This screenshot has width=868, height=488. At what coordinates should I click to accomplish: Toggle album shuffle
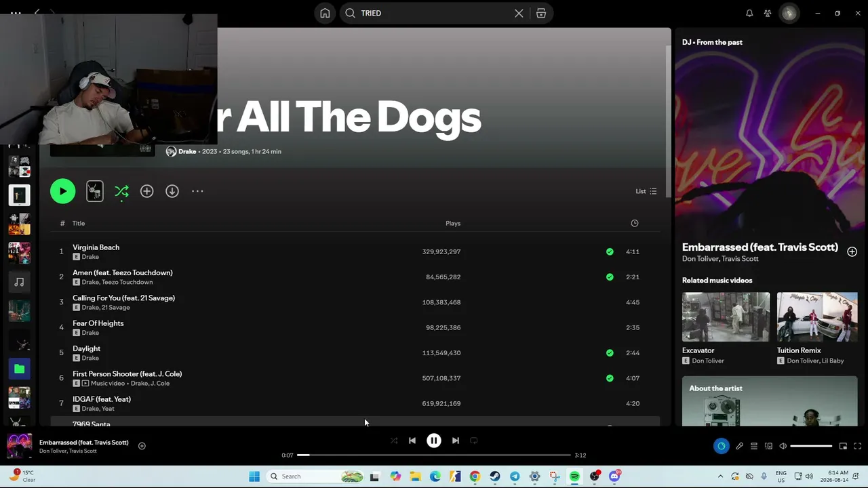(x=121, y=191)
